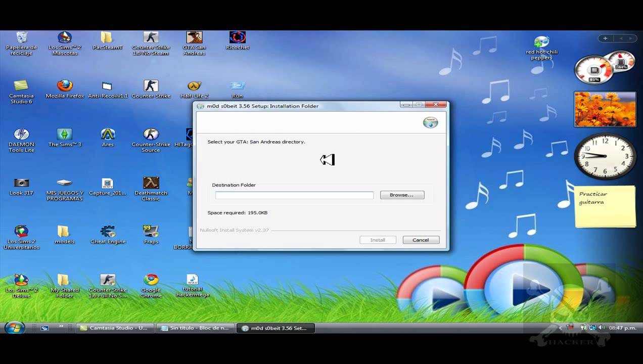Select the Camtasia Studio 6 icon
Viewport: 643px width, 364px height.
[22, 92]
